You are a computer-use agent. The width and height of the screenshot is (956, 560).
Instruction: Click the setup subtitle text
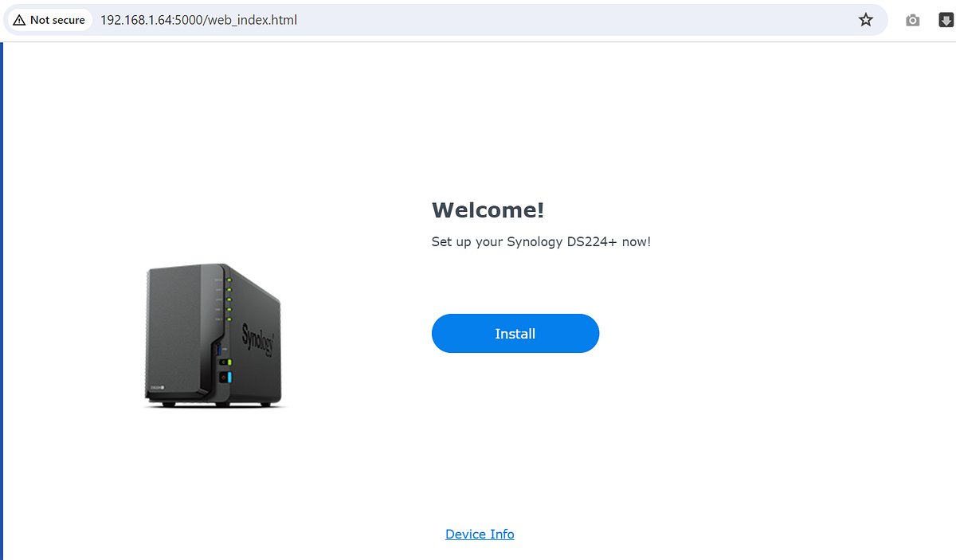pyautogui.click(x=540, y=241)
